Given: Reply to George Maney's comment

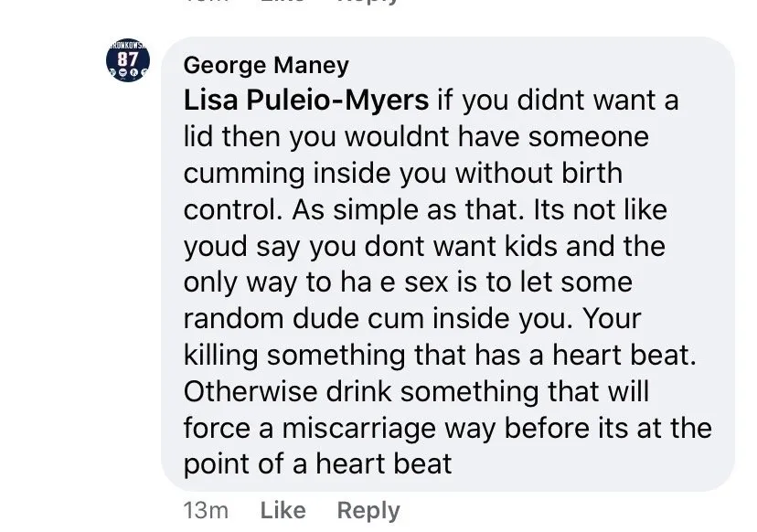Looking at the screenshot, I should point(368,510).
